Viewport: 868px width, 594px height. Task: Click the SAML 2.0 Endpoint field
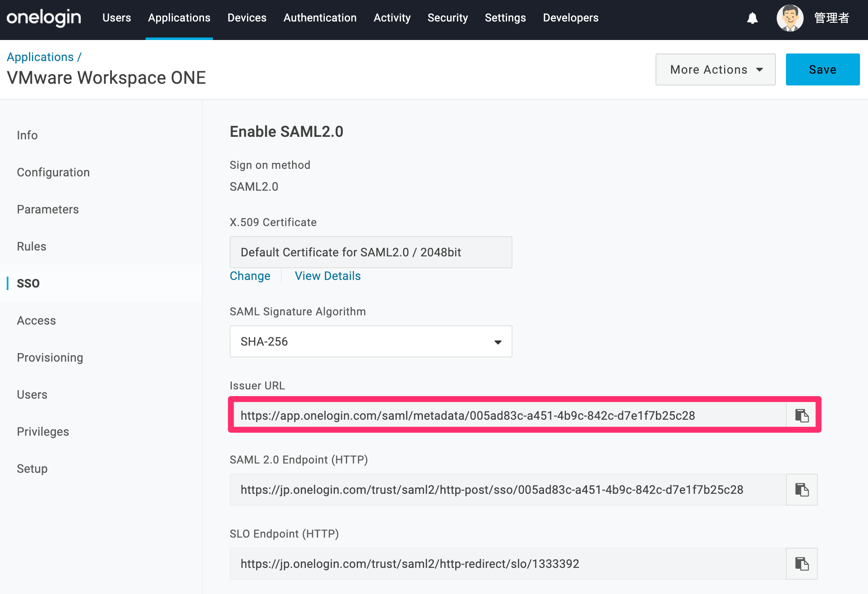(508, 490)
